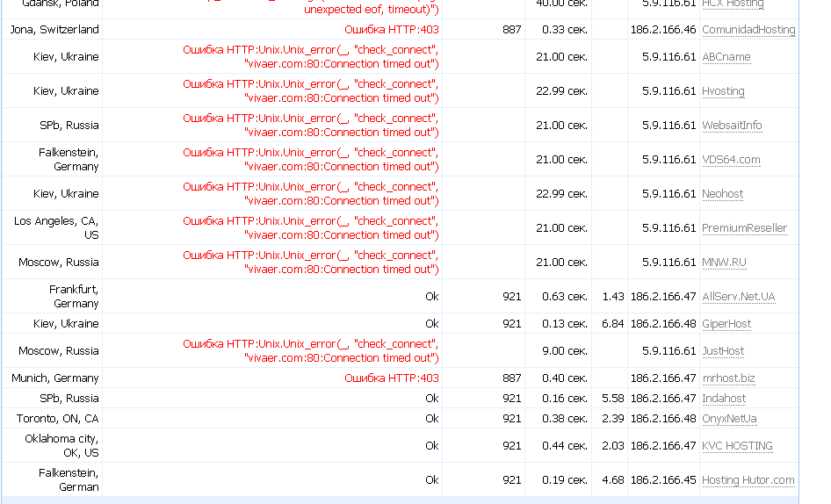Viewport: 831px width, 504px height.
Task: Click the Ok status in Indahost row
Action: 432,399
